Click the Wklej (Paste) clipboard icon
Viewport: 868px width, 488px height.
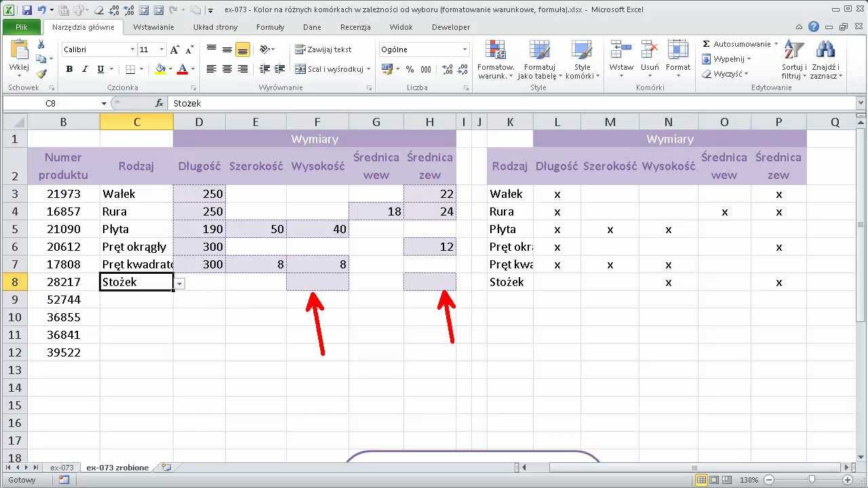[18, 50]
